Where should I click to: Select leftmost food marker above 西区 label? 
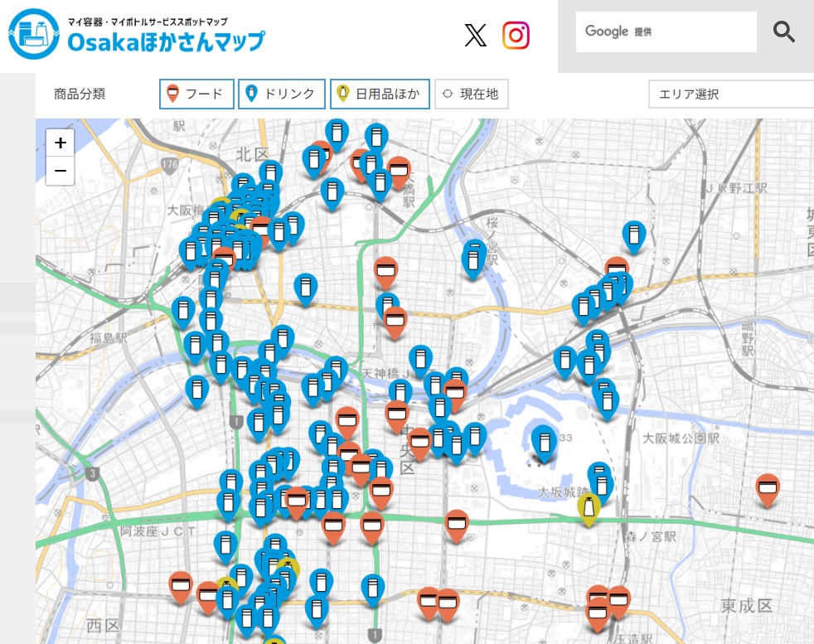point(181,586)
